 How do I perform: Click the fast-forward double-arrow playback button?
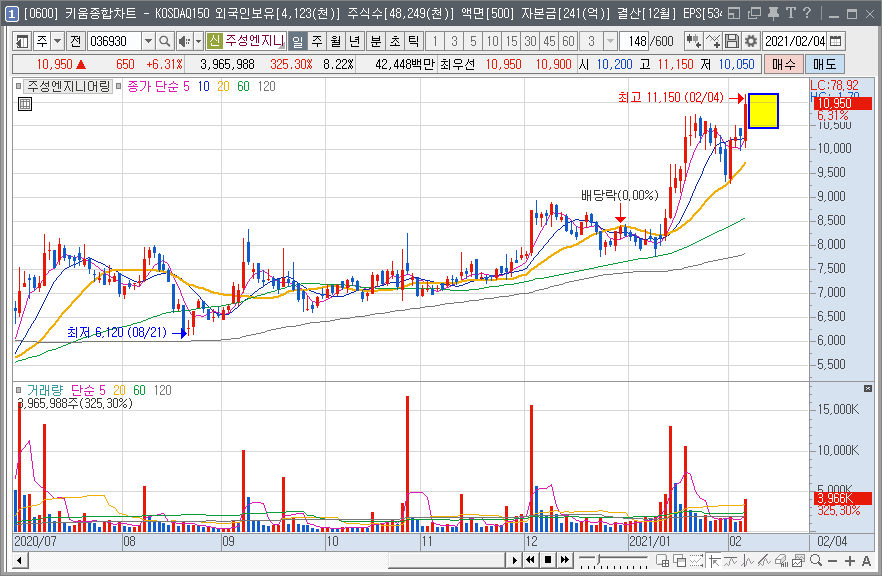coord(565,560)
